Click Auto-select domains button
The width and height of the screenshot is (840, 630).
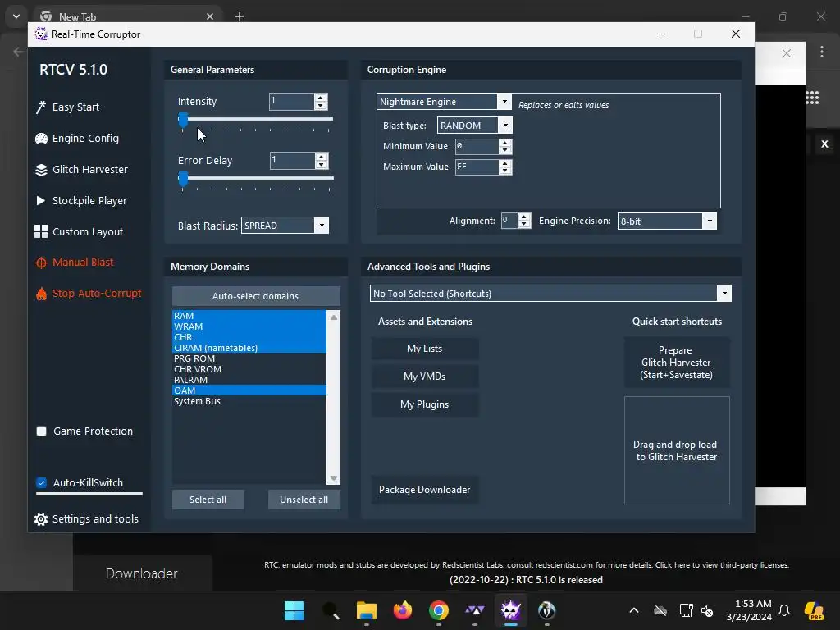point(256,296)
